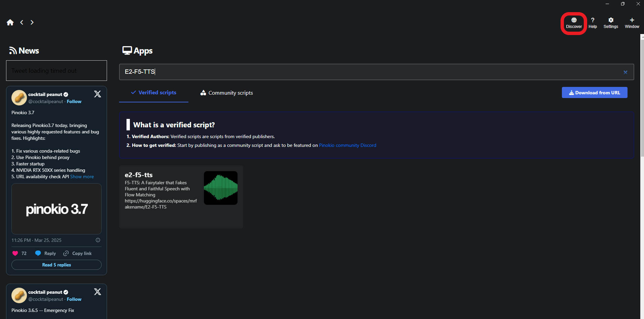644x319 pixels.
Task: Switch to the Community scripts tab
Action: tap(227, 93)
